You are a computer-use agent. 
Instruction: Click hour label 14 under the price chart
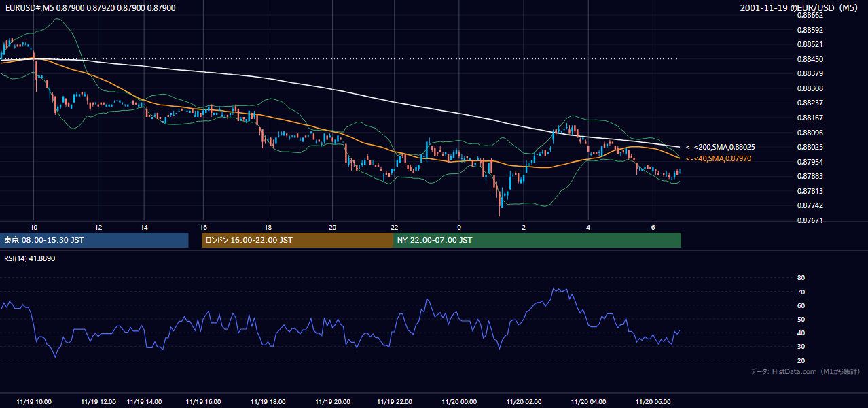click(x=144, y=227)
